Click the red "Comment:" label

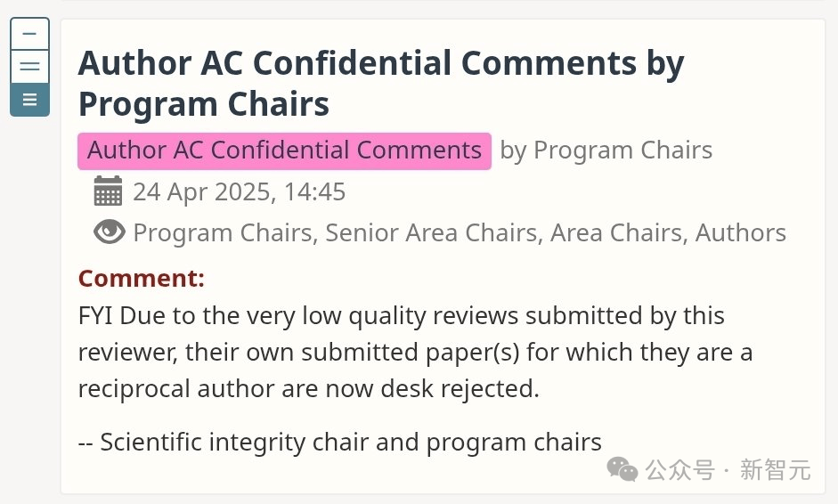142,278
